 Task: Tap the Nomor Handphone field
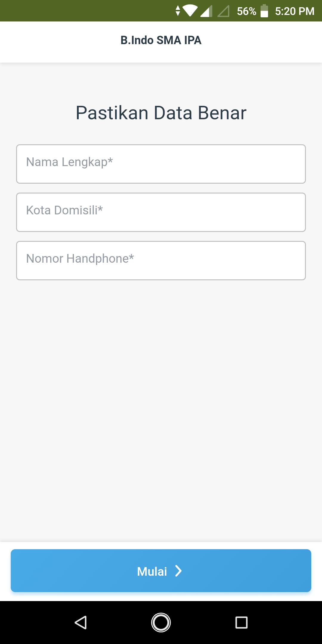(x=161, y=261)
